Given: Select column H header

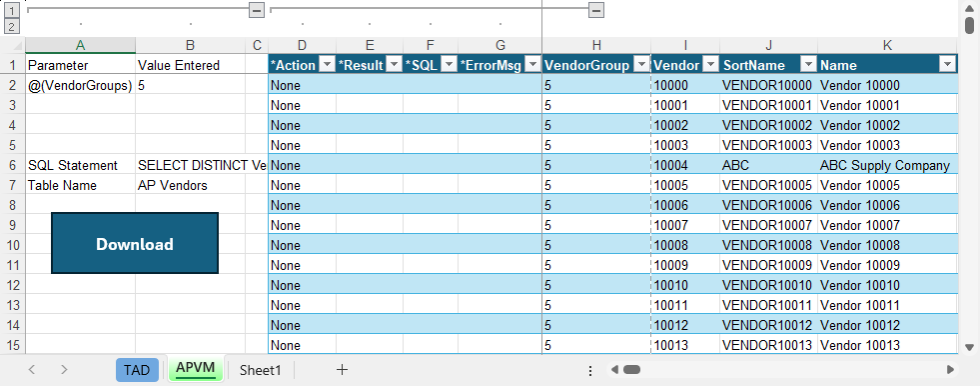Looking at the screenshot, I should pyautogui.click(x=596, y=45).
